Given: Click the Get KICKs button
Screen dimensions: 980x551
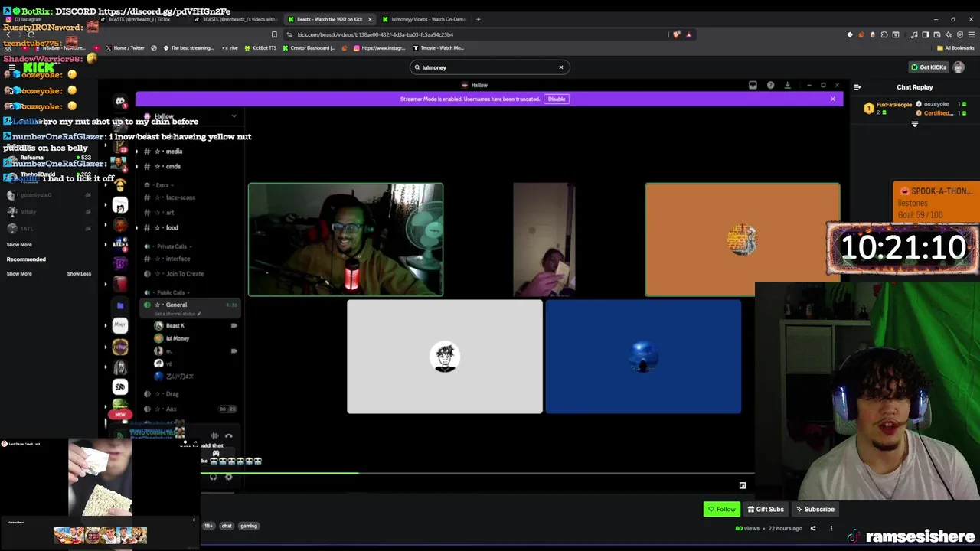Looking at the screenshot, I should 929,67.
